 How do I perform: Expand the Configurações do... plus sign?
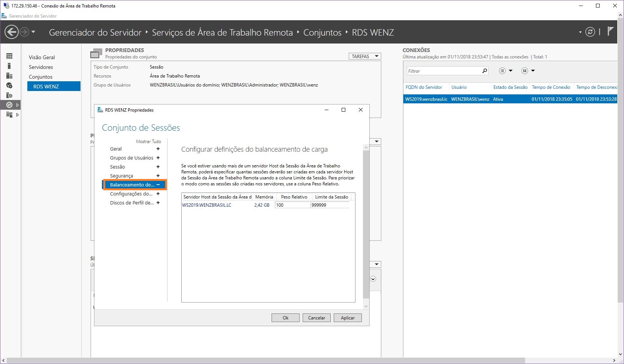158,194
